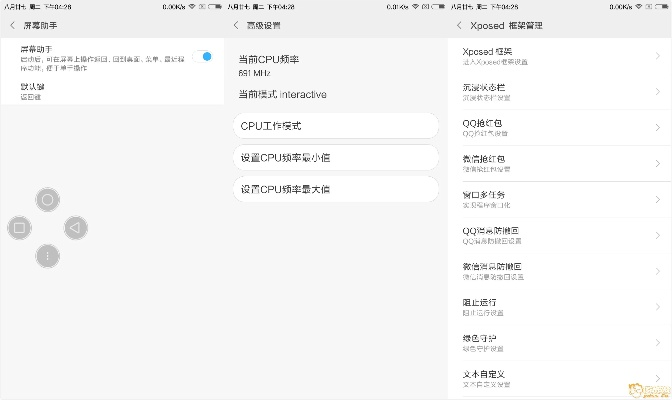Open the 窗口多任务 entry
Viewport: 672px width, 400px height.
(559, 199)
